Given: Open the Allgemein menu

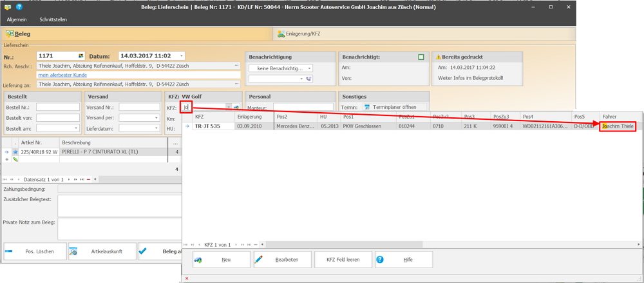Looking at the screenshot, I should 17,19.
